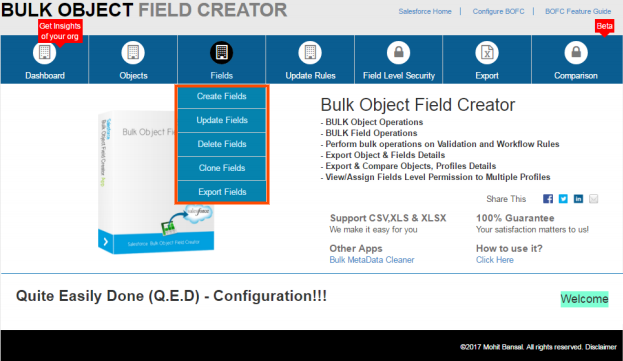Open the Export tab label
This screenshot has height=361, width=623.
tap(487, 75)
